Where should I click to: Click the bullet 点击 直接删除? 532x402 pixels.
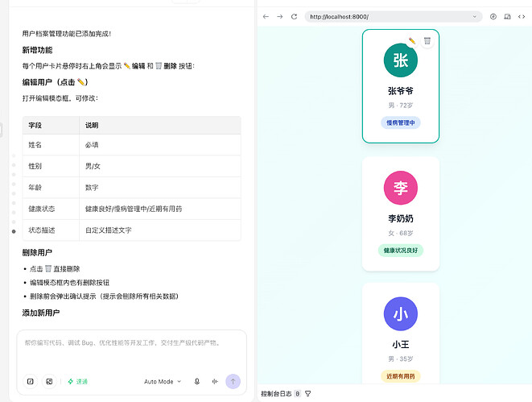coord(55,269)
